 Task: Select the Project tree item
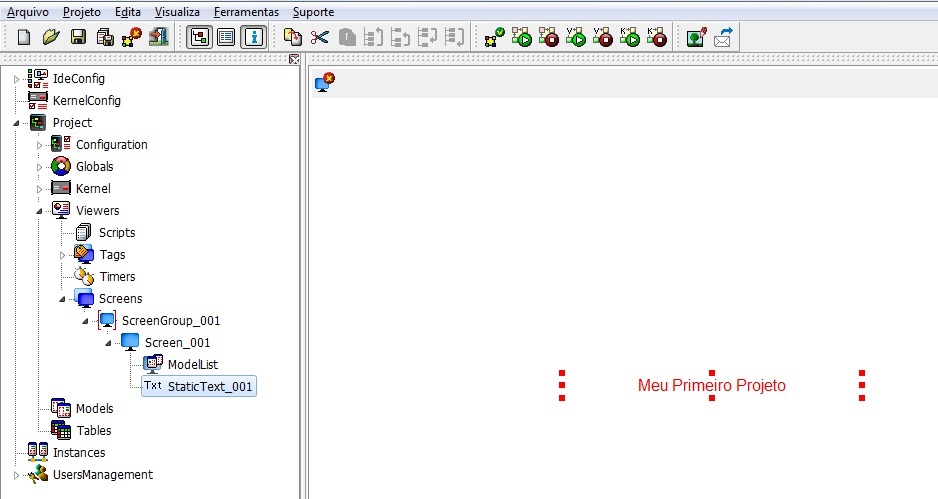[72, 123]
